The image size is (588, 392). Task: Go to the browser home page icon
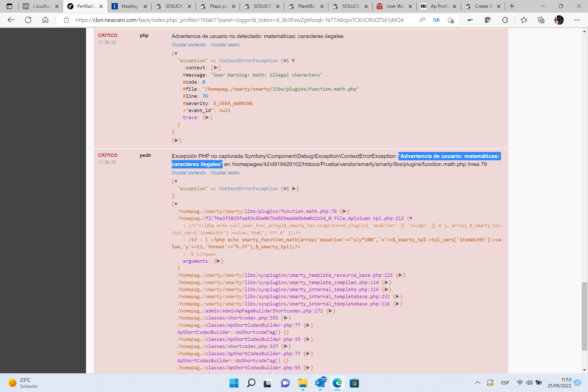point(45,20)
